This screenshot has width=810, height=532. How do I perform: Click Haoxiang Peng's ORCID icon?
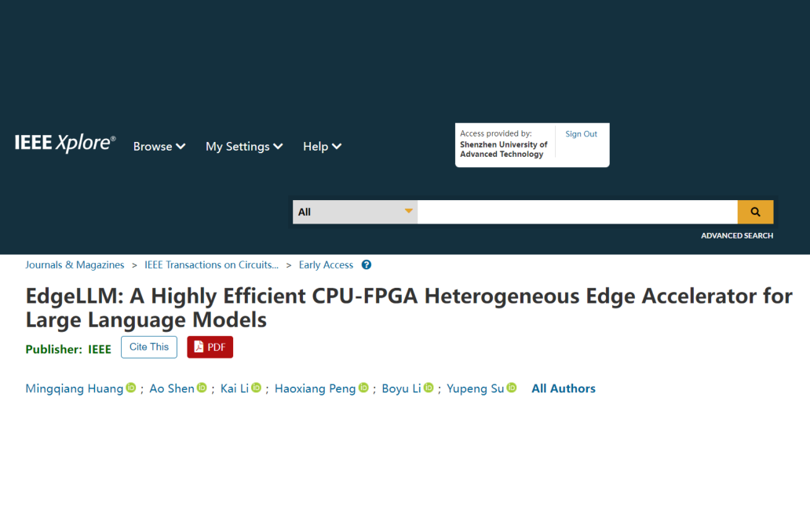363,388
